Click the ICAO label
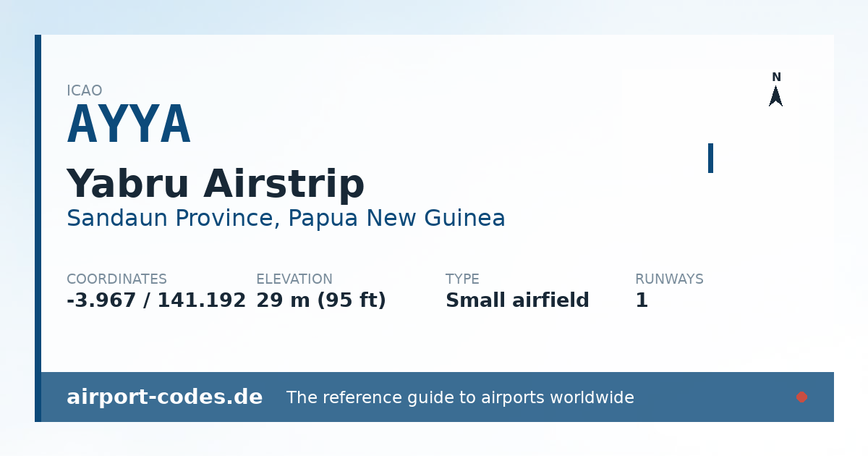Viewport: 868px width, 456px height. (x=85, y=90)
